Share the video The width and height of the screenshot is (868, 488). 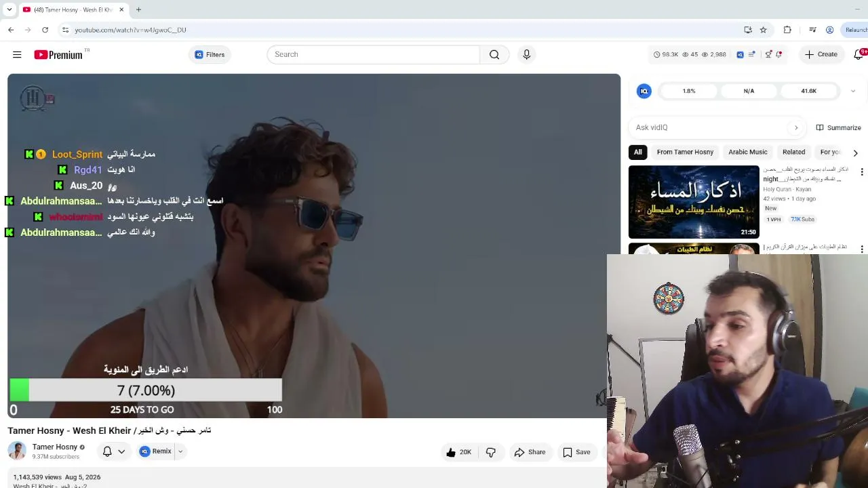(x=530, y=452)
